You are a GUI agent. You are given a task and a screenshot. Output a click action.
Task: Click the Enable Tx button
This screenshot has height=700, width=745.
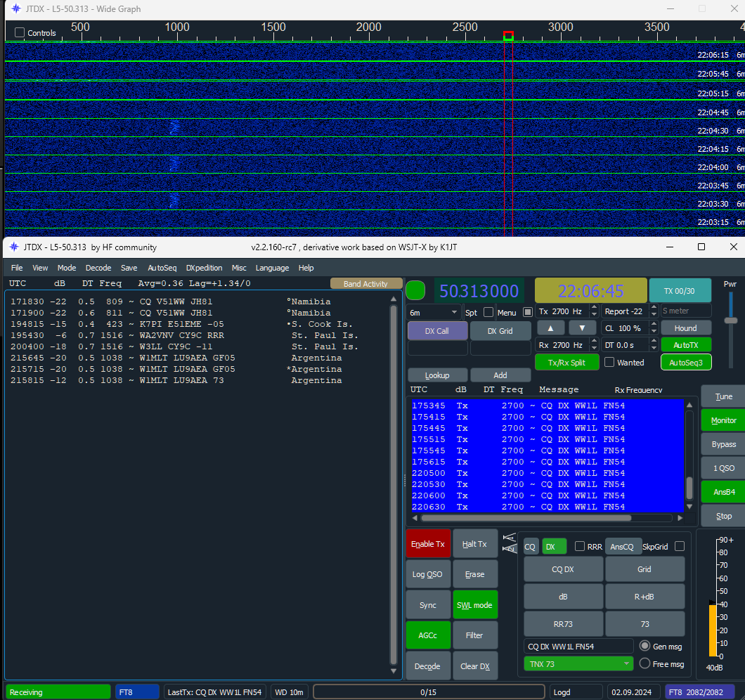pyautogui.click(x=428, y=544)
